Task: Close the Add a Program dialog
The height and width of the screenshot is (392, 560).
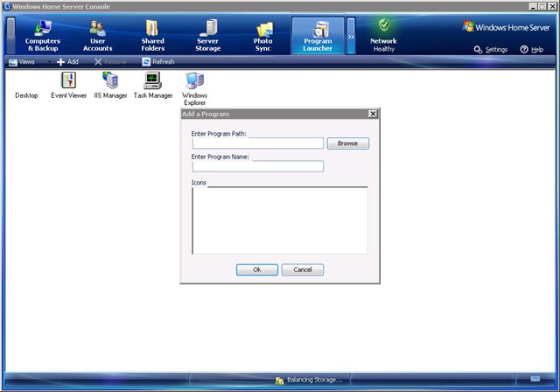Action: point(373,114)
